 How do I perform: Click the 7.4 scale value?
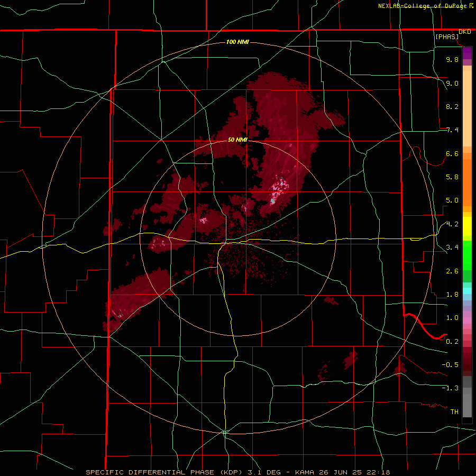(452, 130)
